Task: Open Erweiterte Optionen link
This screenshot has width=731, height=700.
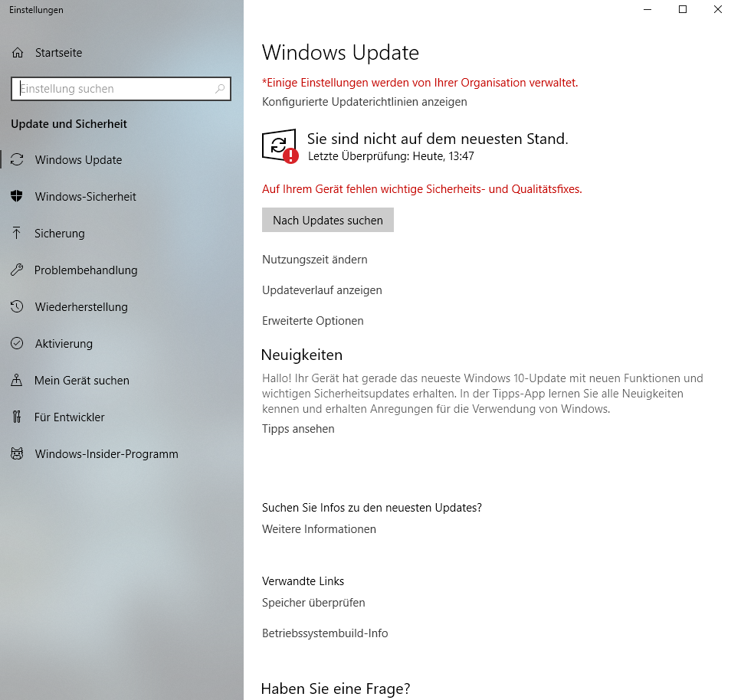Action: click(313, 321)
